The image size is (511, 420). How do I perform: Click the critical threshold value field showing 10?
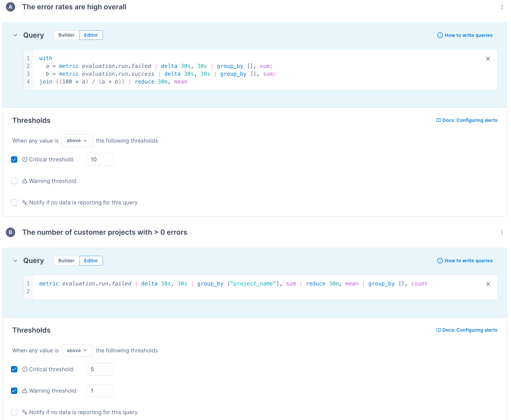[x=100, y=159]
